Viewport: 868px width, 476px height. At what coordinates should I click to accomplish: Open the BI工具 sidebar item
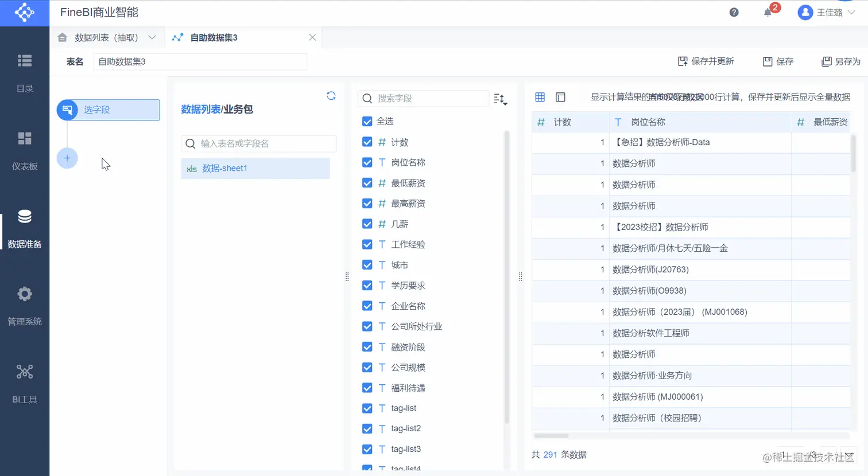tap(25, 384)
